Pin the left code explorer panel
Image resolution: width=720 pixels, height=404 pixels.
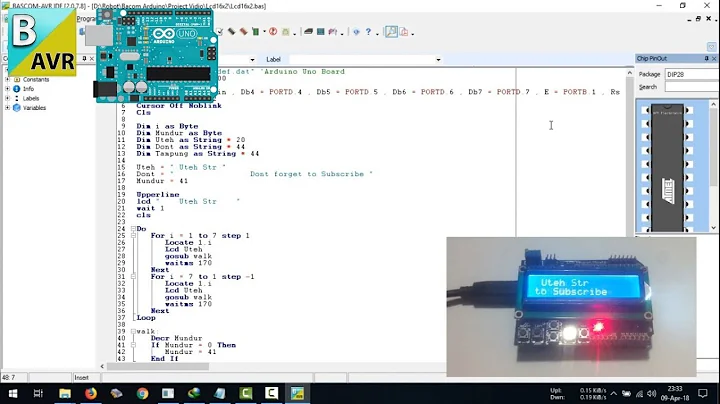(x=84, y=58)
